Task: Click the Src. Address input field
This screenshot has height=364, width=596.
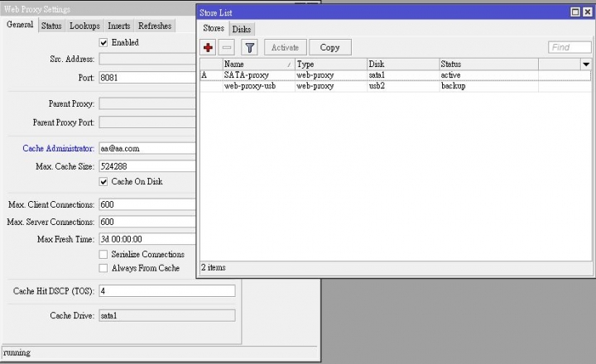Action: click(147, 60)
